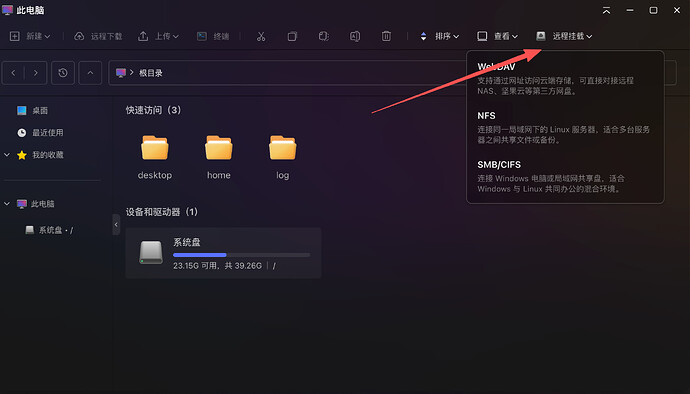Image resolution: width=690 pixels, height=394 pixels.
Task: Go up to parent directory
Action: tap(90, 73)
